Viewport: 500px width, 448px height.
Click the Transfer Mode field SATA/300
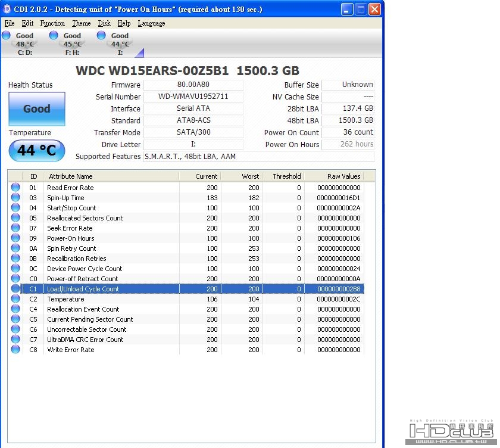point(193,132)
